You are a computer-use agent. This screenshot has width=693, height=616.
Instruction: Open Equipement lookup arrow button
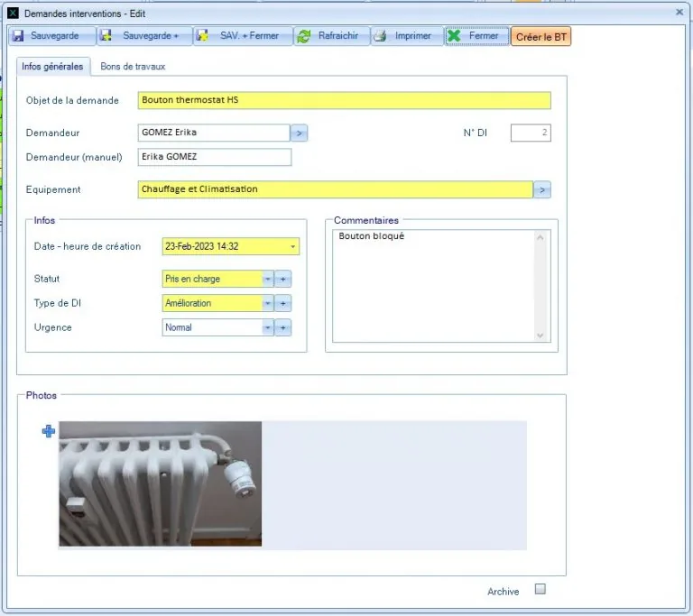(x=542, y=190)
